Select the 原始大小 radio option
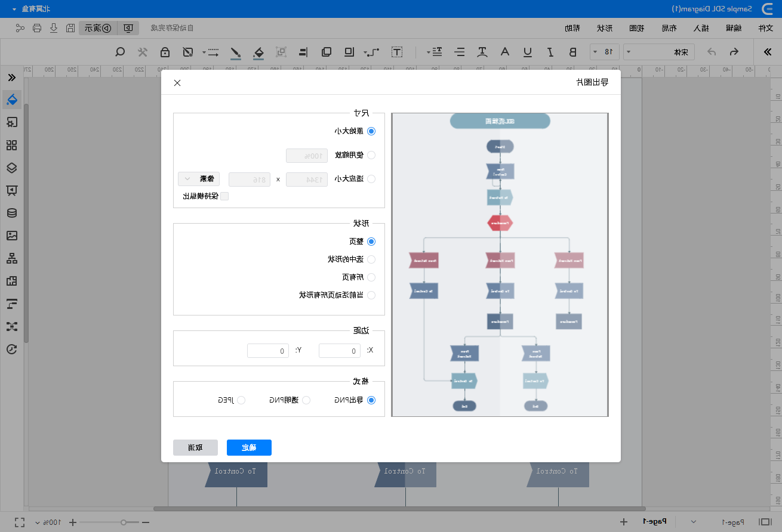 [371, 131]
